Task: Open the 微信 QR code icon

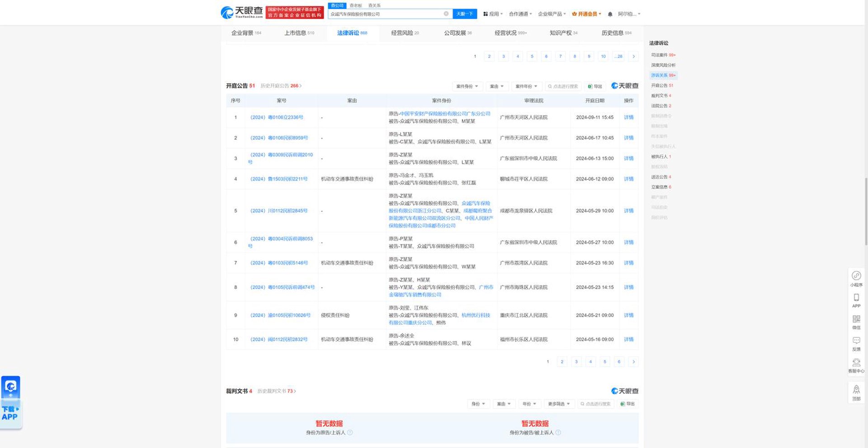Action: coord(856,322)
